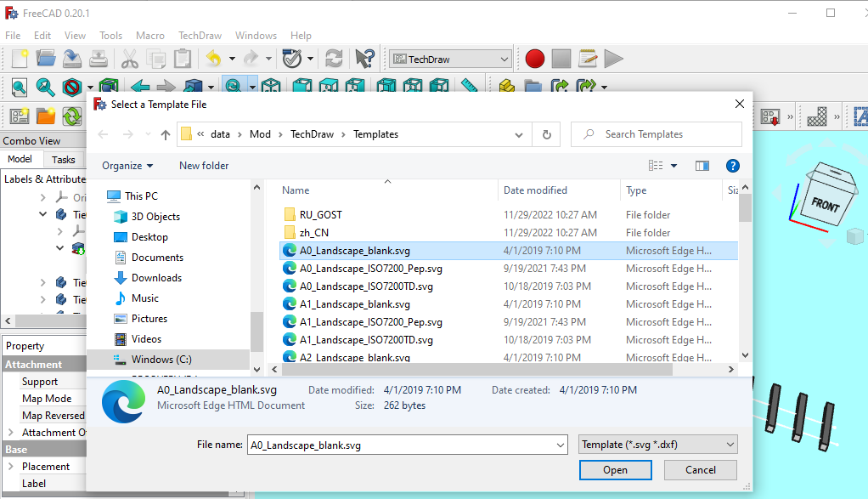
Task: Execute macro with the play icon
Action: pyautogui.click(x=613, y=59)
